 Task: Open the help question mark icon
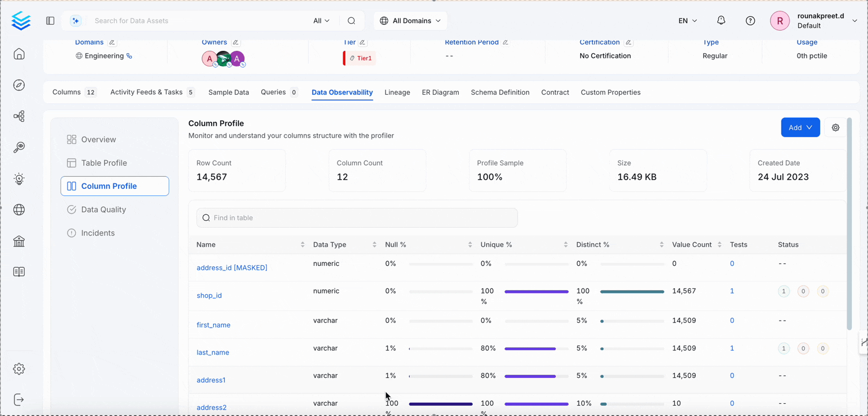coord(750,21)
